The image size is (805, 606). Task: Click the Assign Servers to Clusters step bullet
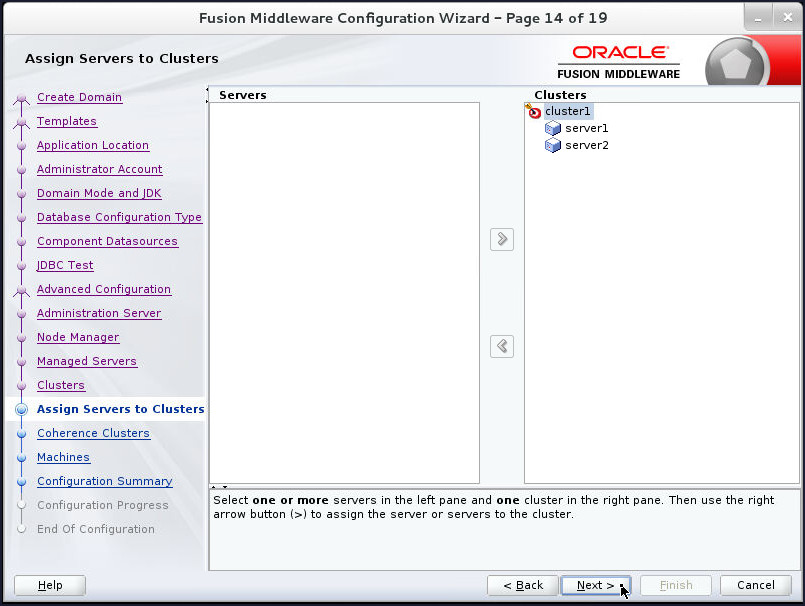22,409
